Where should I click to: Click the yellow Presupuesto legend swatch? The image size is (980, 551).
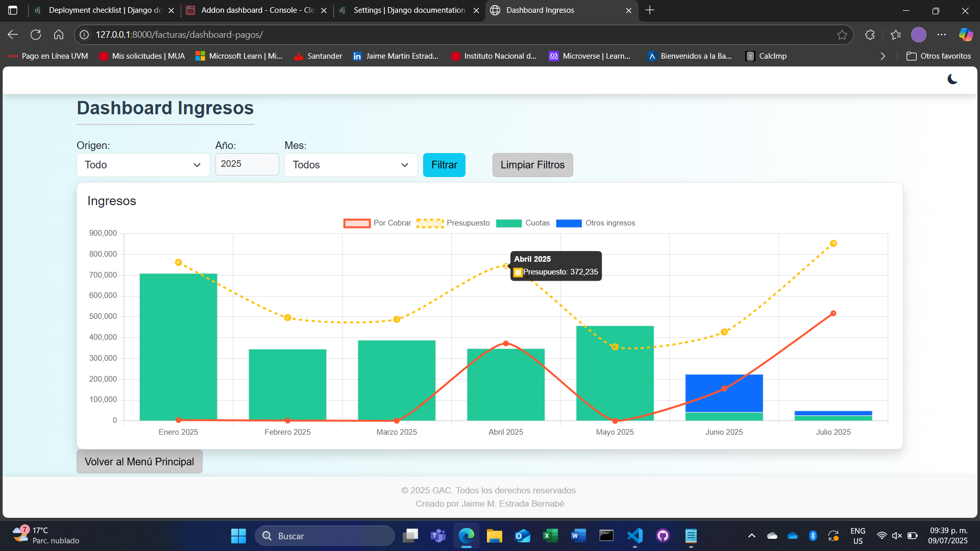[429, 223]
